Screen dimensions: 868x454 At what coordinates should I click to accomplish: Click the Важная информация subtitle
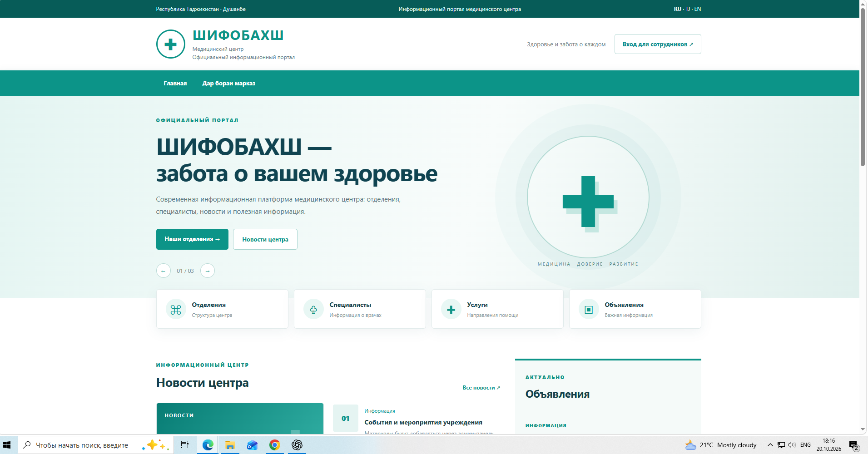[629, 315]
